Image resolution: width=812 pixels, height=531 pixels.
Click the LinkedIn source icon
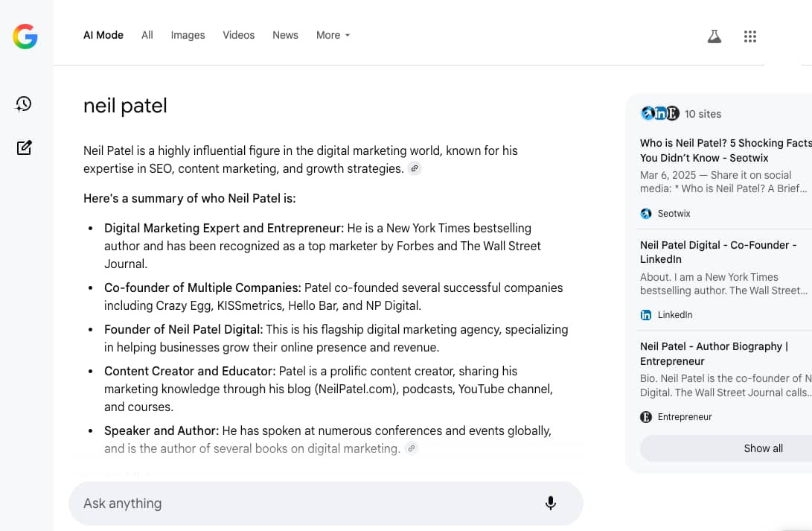coord(646,315)
